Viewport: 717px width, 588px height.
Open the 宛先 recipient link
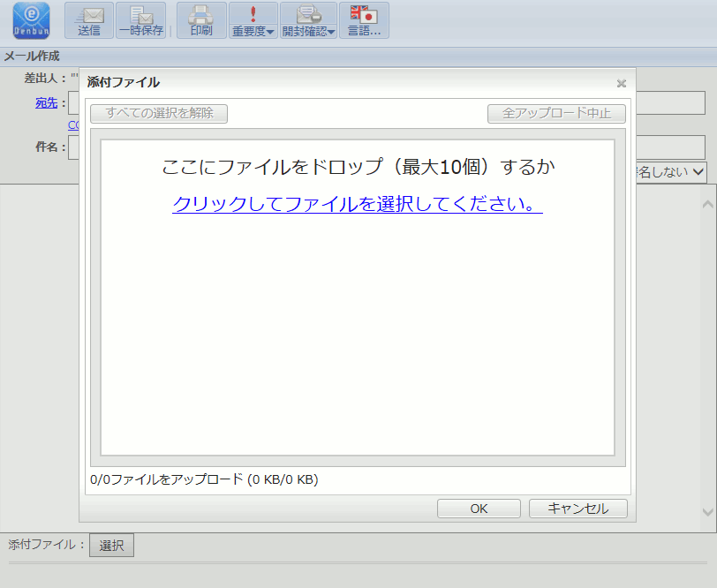tap(46, 103)
